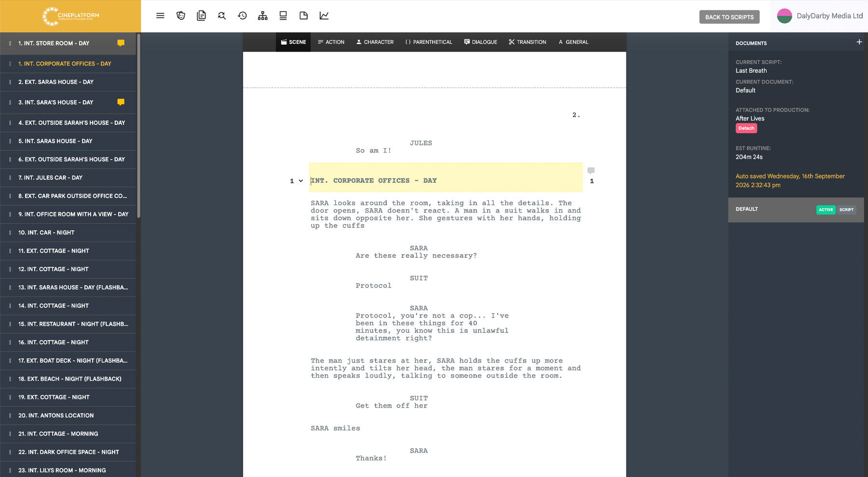Select 22. INT. DARK OFFICE SPACE - NIGHT
This screenshot has height=477, width=868.
68,452
